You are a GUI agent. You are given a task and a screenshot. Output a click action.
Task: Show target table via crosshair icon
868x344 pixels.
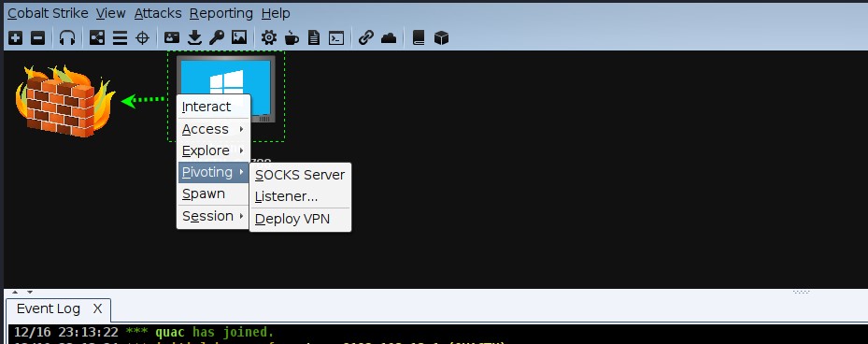143,37
